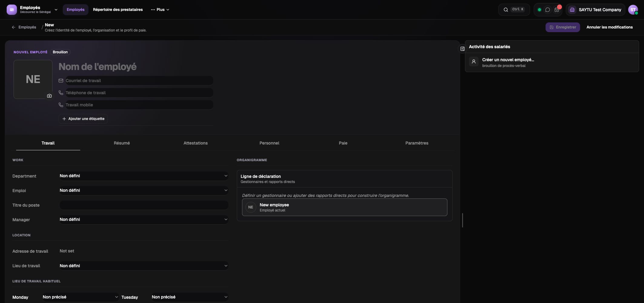Click the Téléphone de travail input field
This screenshot has width=644, height=303.
[139, 93]
